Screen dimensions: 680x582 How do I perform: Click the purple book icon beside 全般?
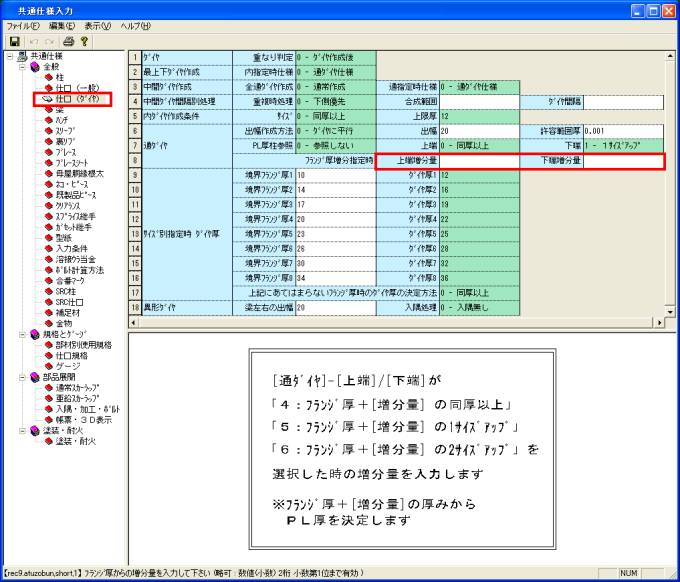coord(36,67)
